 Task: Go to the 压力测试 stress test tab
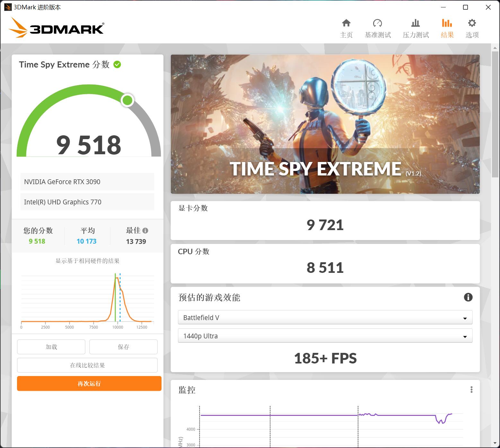[416, 29]
